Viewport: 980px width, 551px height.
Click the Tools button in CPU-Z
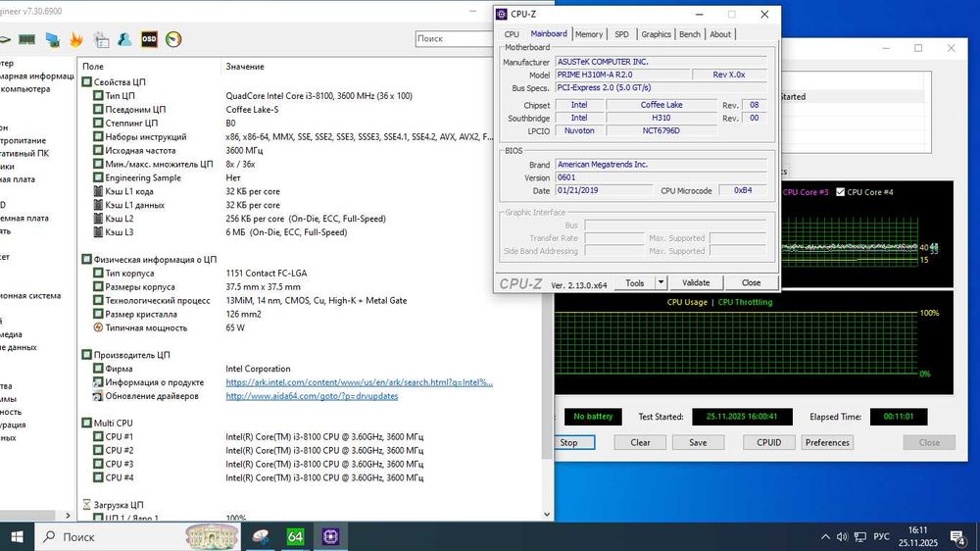[x=634, y=282]
